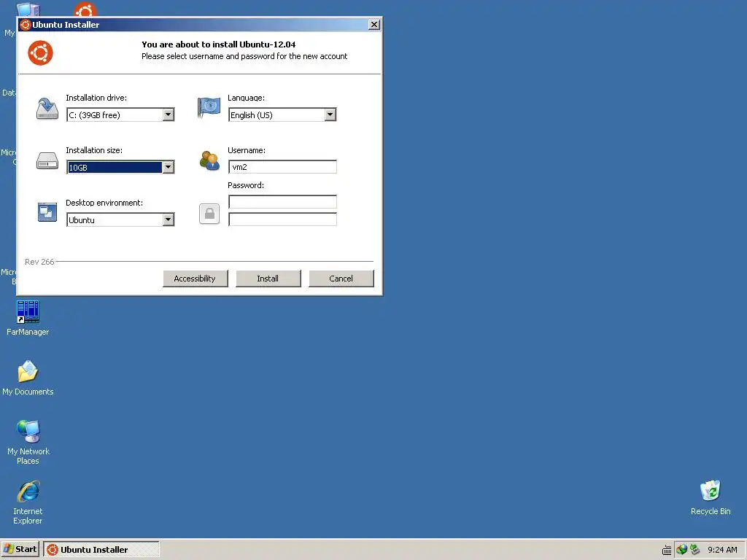The width and height of the screenshot is (747, 560).
Task: Click the installation drive download icon
Action: click(47, 109)
